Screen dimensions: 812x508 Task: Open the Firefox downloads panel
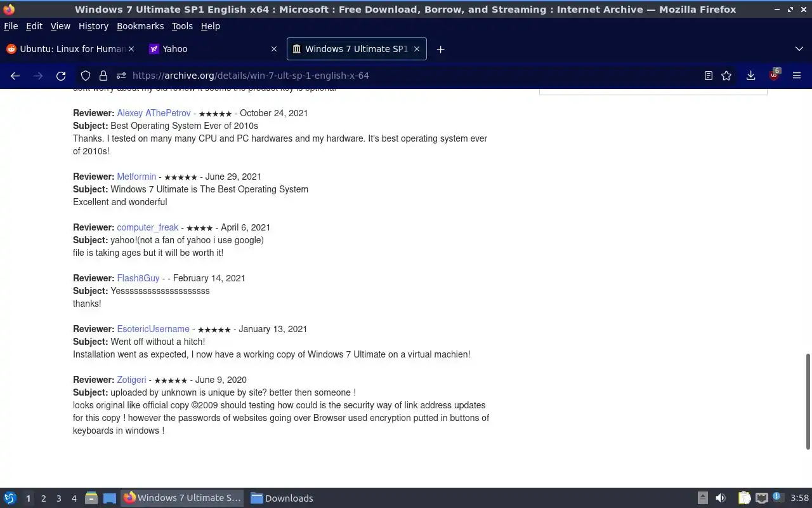tap(750, 76)
